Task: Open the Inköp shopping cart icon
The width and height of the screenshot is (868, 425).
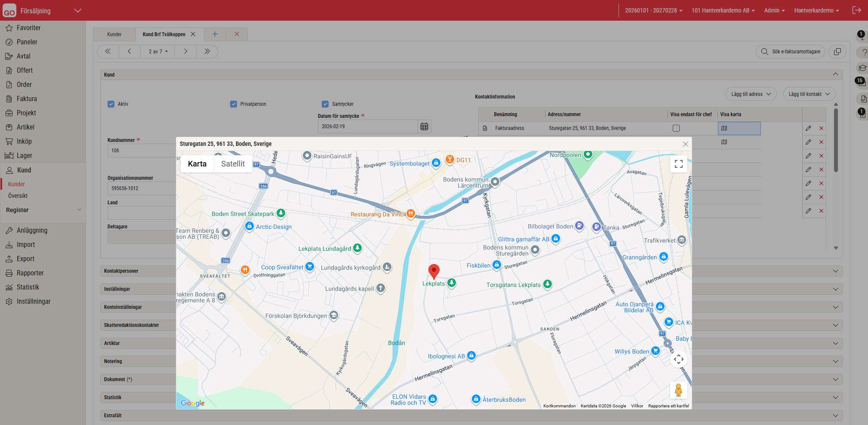Action: click(x=9, y=142)
